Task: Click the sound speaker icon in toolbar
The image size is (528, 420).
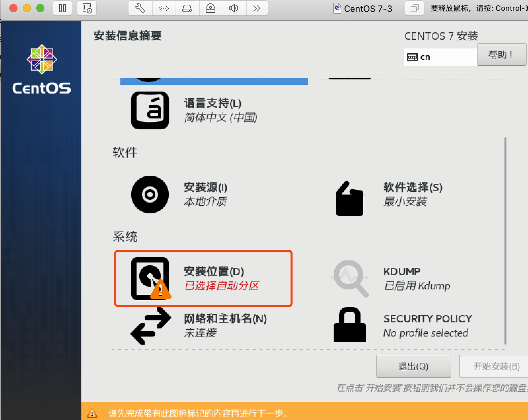Action: tap(234, 8)
